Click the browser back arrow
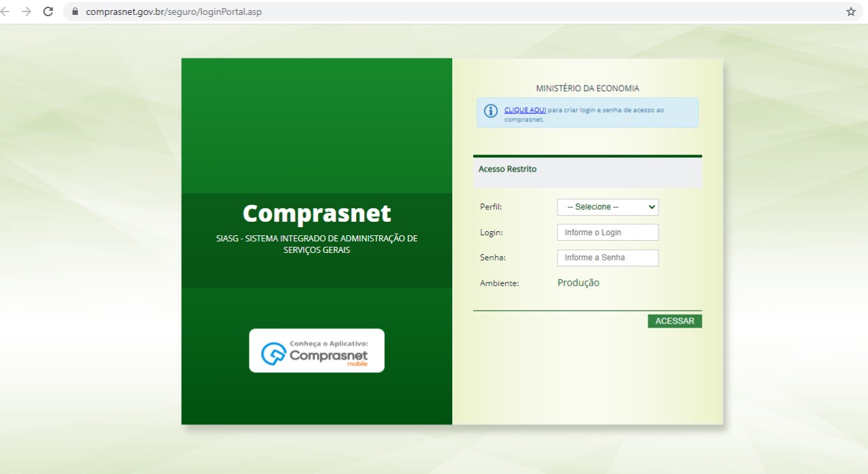868x474 pixels. (x=5, y=12)
